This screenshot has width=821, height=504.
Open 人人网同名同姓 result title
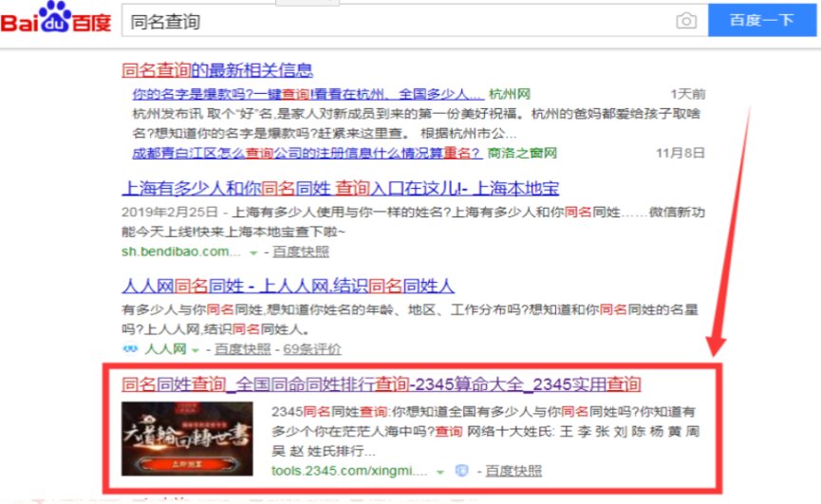click(288, 286)
